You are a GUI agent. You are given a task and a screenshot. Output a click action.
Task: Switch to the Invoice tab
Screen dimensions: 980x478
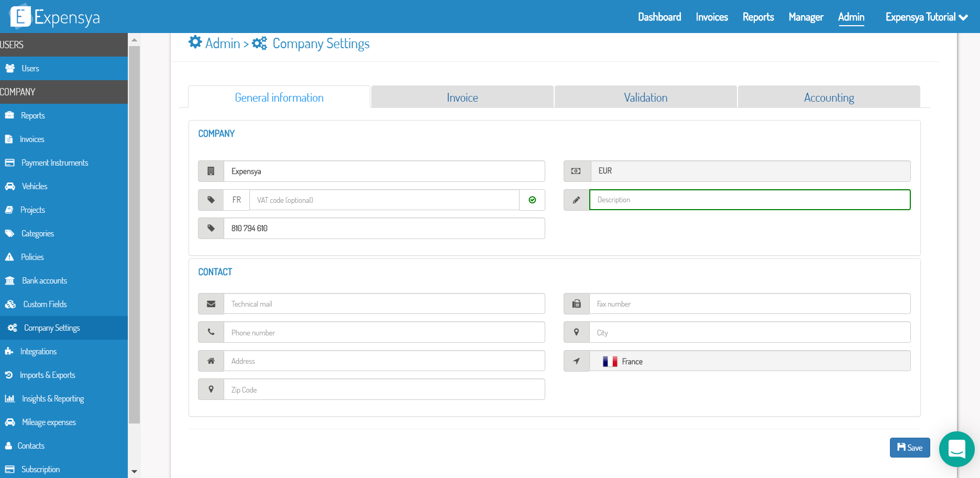click(463, 97)
